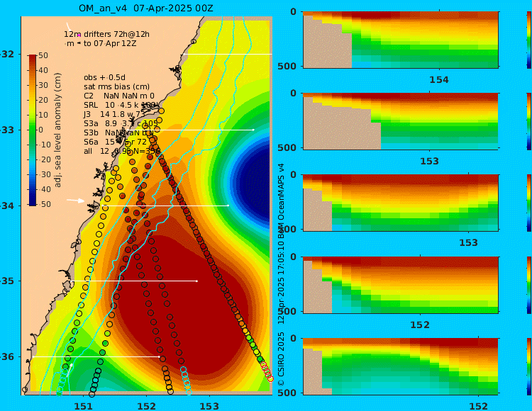The height and width of the screenshot is (411, 532).
Task: Click the 154 longitude label under the top section
Action: [x=439, y=80]
